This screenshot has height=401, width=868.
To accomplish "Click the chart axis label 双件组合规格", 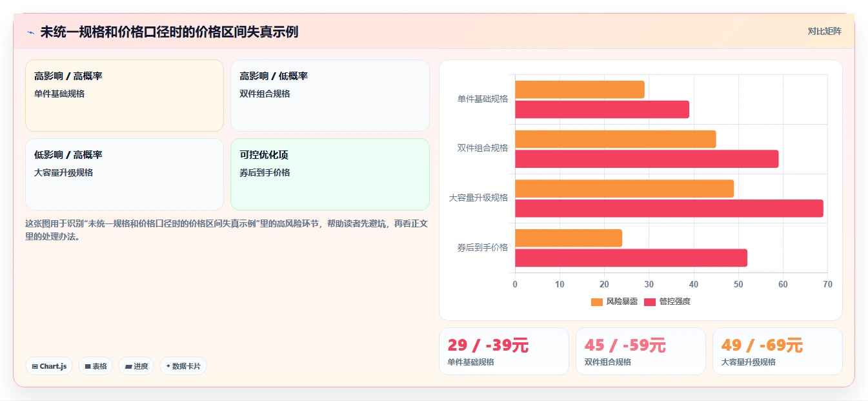I will (x=483, y=148).
